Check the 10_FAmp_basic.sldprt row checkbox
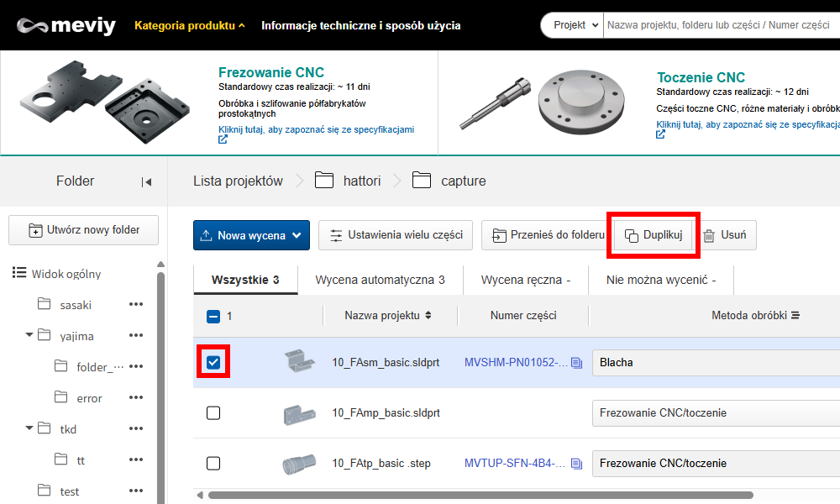The height and width of the screenshot is (504, 840). 213,413
